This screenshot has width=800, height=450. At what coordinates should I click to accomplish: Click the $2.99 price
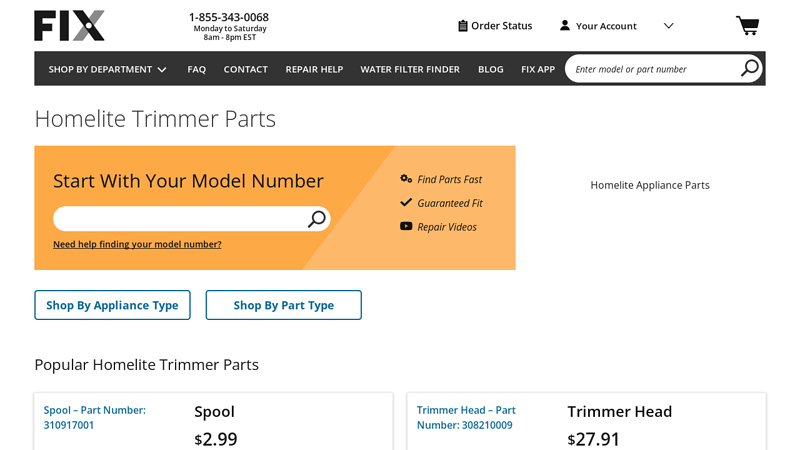coord(216,439)
